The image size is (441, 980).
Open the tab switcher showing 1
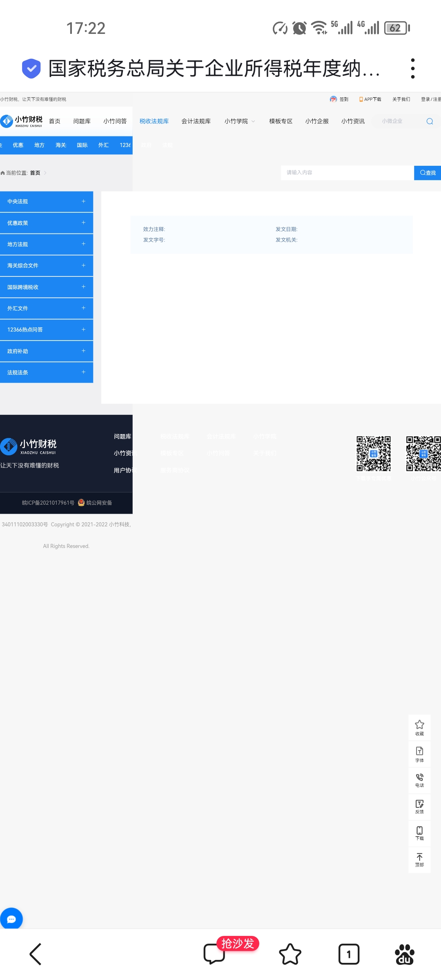click(x=349, y=954)
